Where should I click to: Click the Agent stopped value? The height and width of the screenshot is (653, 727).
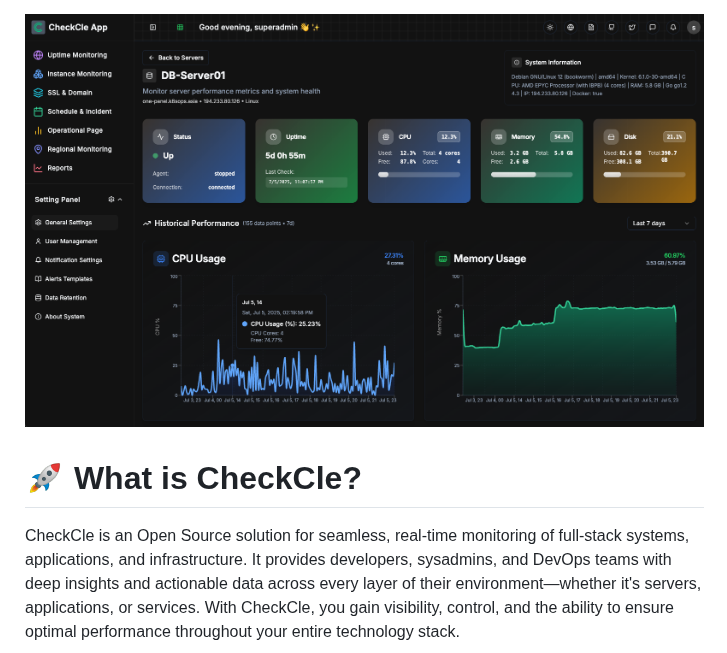[224, 174]
